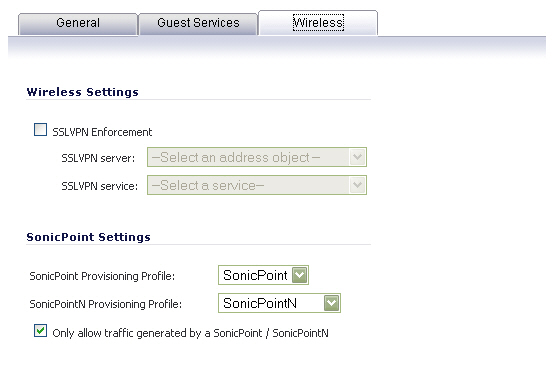Click the SonicPoint Settings section heading
Image resolution: width=555 pixels, height=369 pixels.
point(88,237)
